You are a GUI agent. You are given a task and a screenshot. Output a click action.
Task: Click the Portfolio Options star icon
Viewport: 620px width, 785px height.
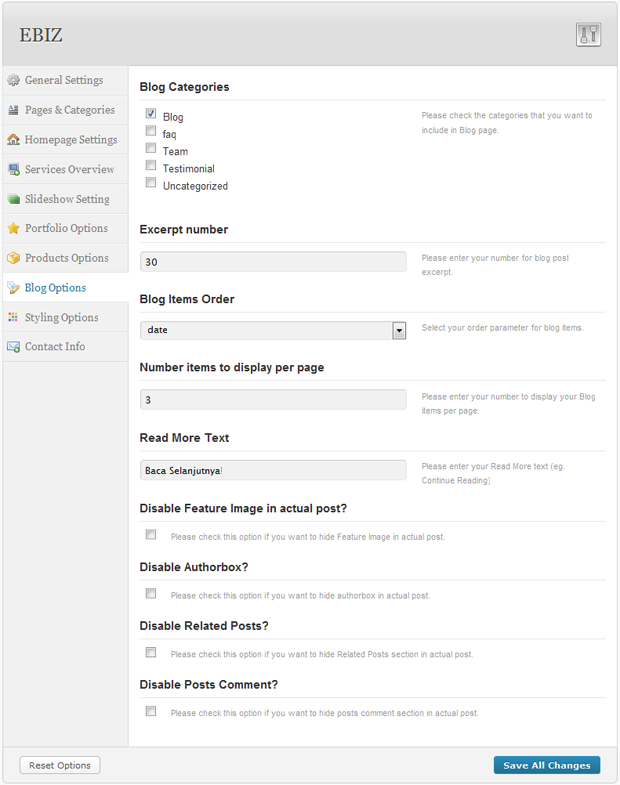[x=13, y=228]
